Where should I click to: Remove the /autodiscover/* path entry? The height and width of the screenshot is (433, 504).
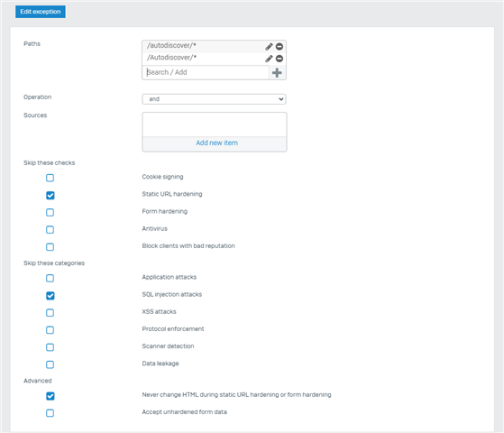point(279,47)
